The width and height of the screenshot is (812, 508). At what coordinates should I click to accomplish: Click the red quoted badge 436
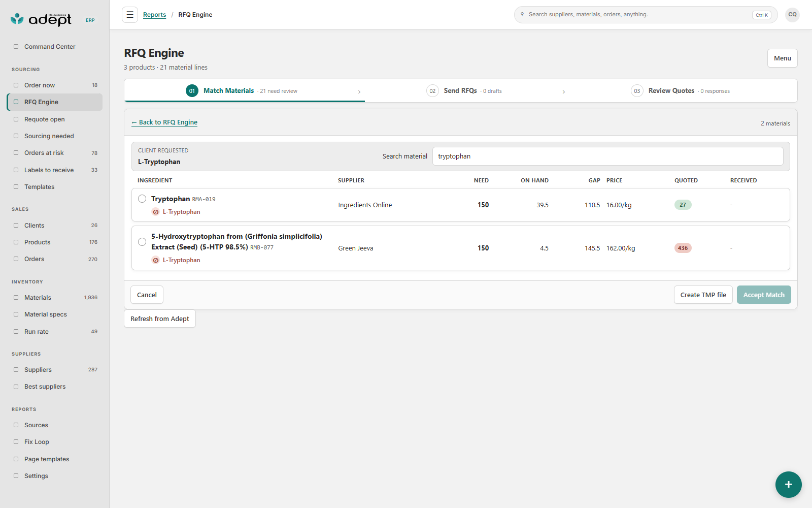click(683, 248)
